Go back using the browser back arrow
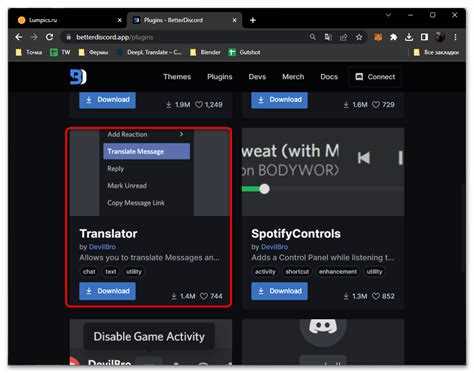Image resolution: width=474 pixels, height=373 pixels. [x=19, y=37]
